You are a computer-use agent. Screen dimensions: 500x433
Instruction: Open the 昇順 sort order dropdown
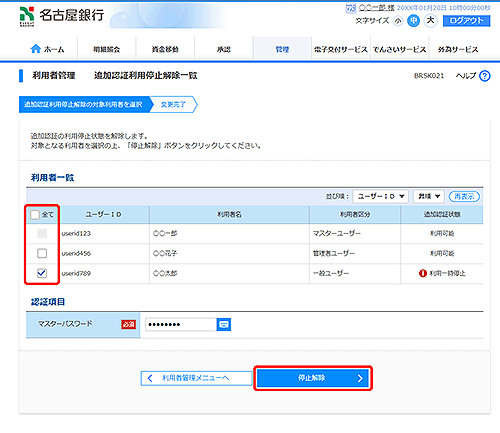(429, 196)
